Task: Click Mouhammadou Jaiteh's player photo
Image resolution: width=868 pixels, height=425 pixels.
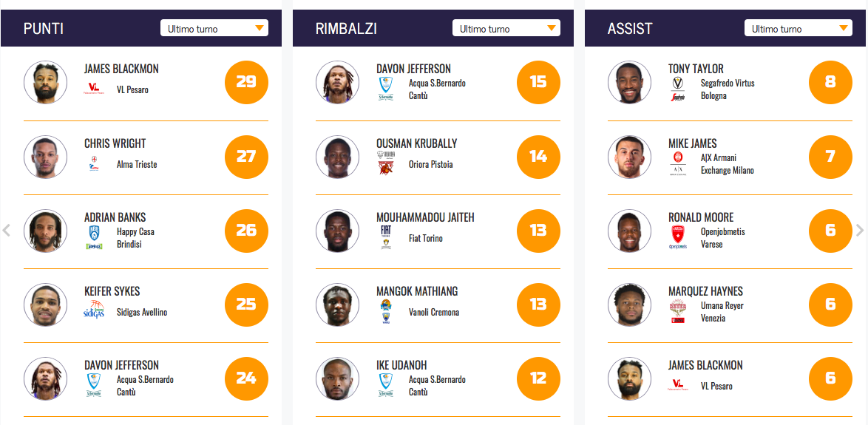Action: (338, 231)
